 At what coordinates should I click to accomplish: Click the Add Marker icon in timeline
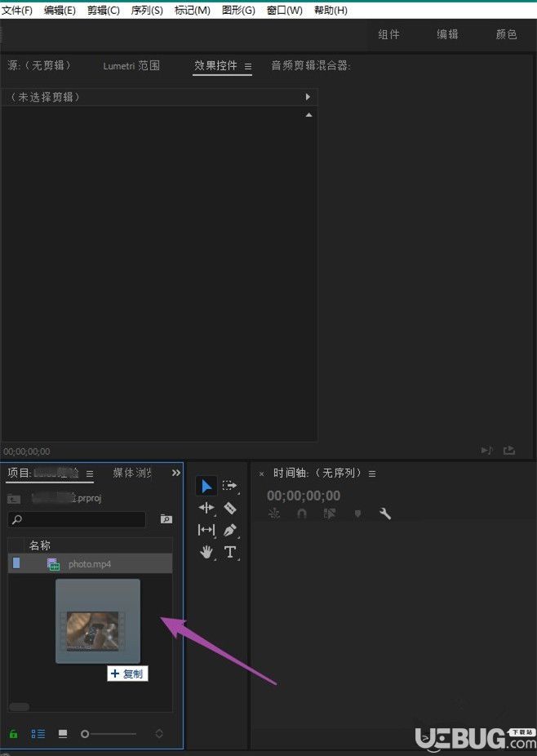pyautogui.click(x=357, y=514)
